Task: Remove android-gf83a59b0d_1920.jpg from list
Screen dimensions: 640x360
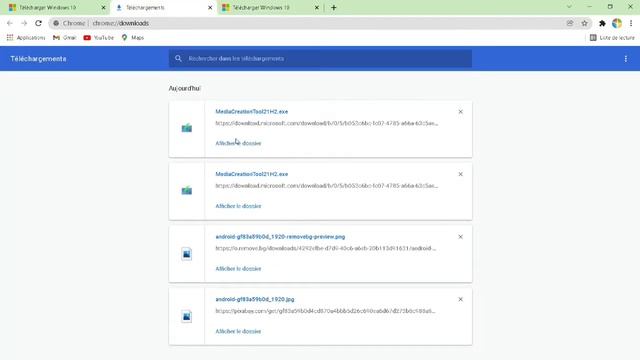Action: (x=460, y=299)
